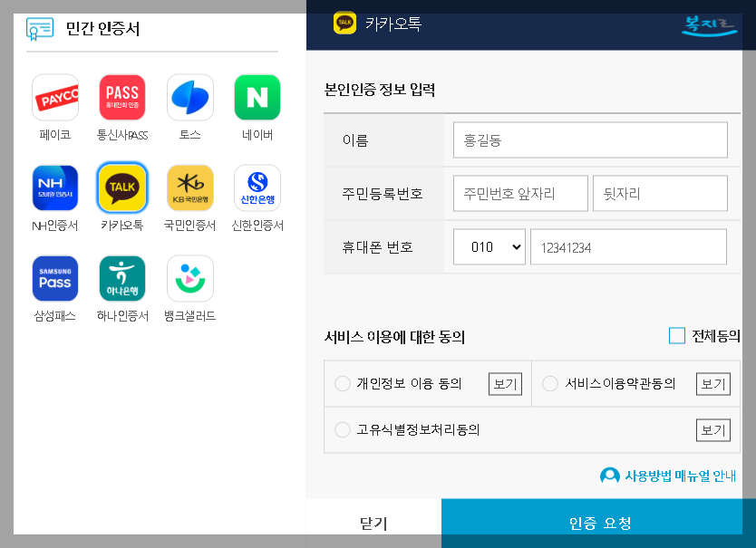Choose the PASS carrier authentication icon

(122, 97)
